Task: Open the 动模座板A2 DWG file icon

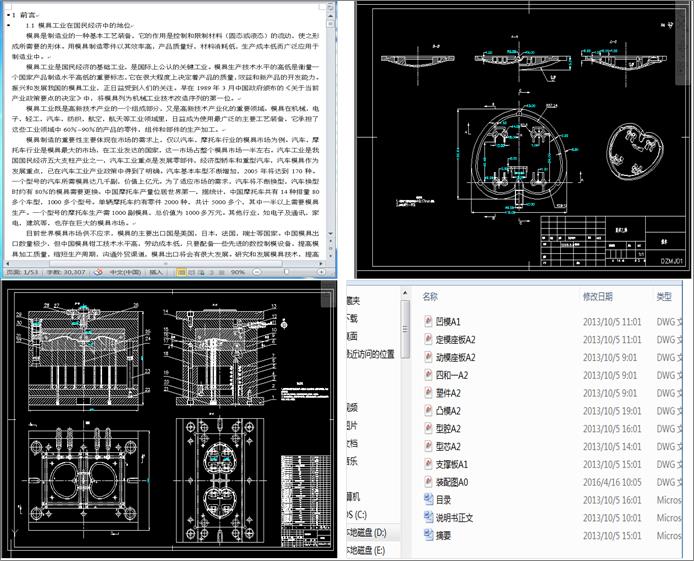Action: (428, 357)
